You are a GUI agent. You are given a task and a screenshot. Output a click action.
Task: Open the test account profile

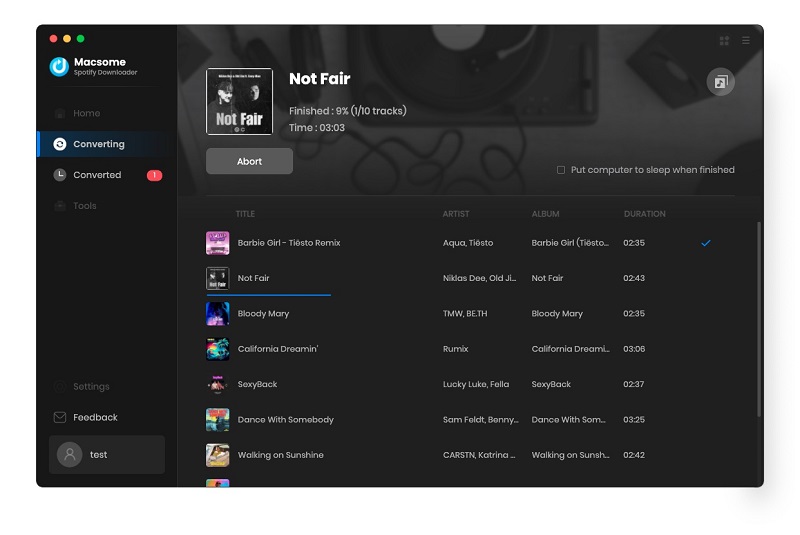(107, 454)
